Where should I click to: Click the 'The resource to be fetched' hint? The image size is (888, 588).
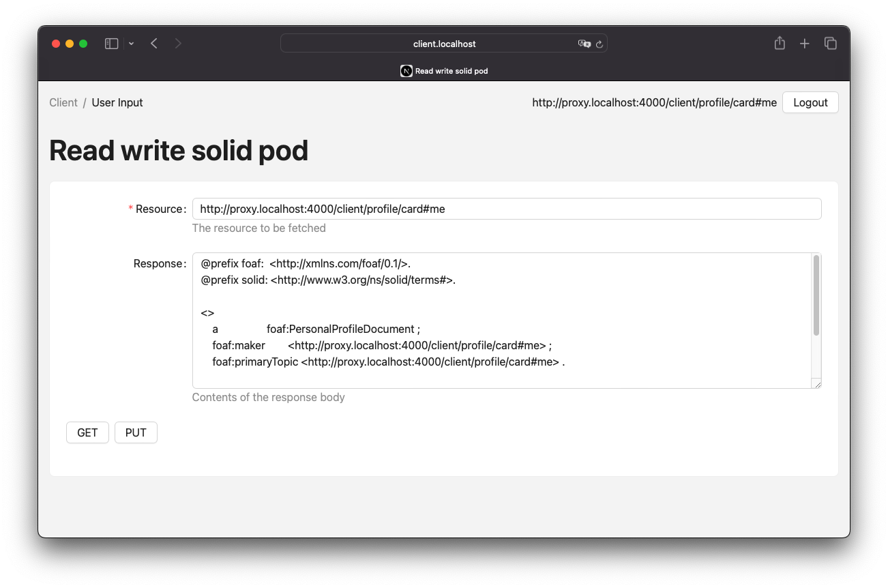[x=259, y=228]
